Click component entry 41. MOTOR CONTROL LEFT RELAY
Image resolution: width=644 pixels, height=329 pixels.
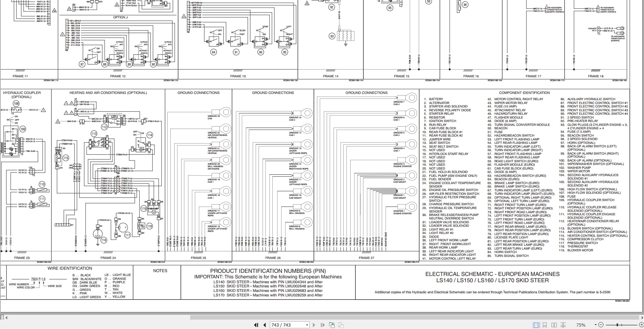(x=449, y=259)
